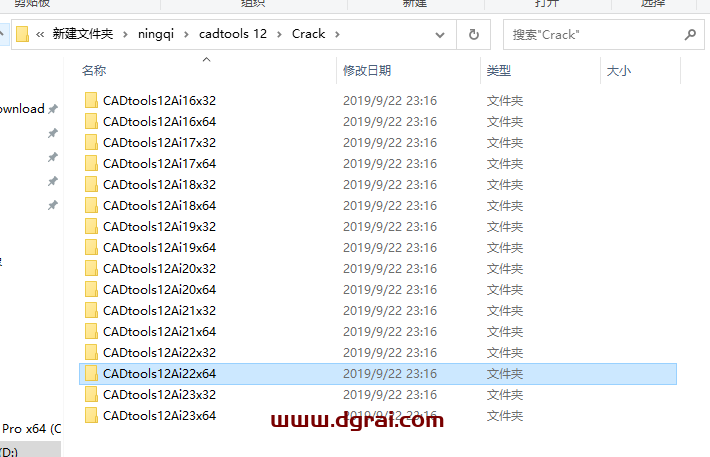The height and width of the screenshot is (457, 710).
Task: Click the refresh button beside address bar
Action: (474, 34)
